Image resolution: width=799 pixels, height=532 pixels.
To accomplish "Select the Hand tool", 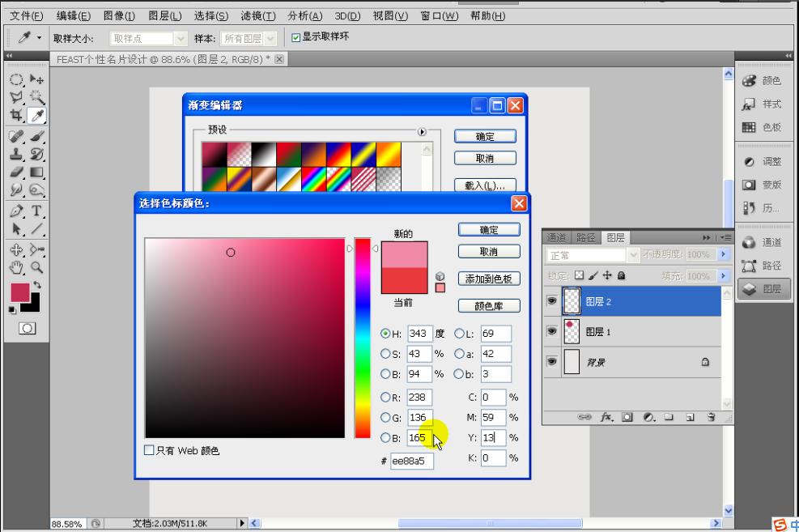I will [x=16, y=266].
